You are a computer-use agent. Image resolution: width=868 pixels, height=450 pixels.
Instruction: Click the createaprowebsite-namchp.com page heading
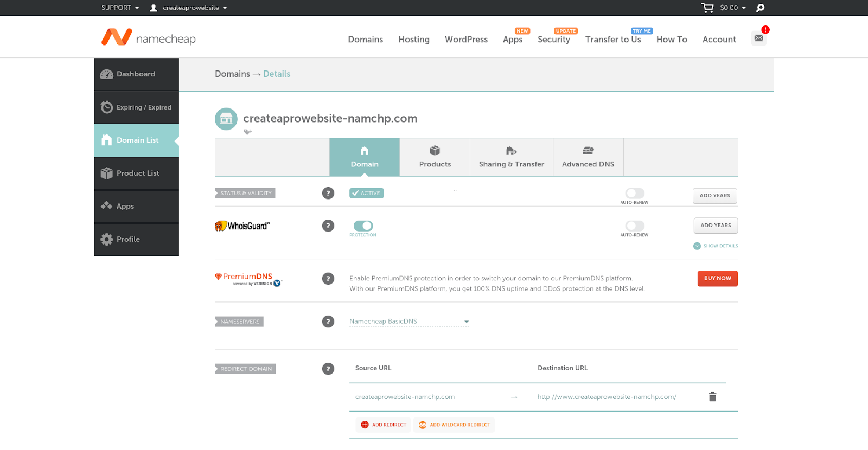tap(330, 118)
